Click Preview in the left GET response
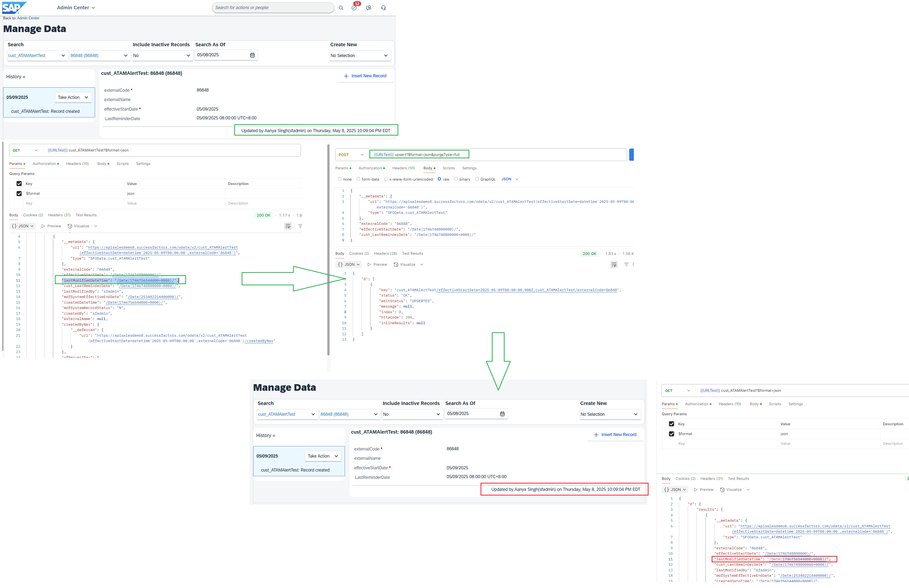 point(51,226)
